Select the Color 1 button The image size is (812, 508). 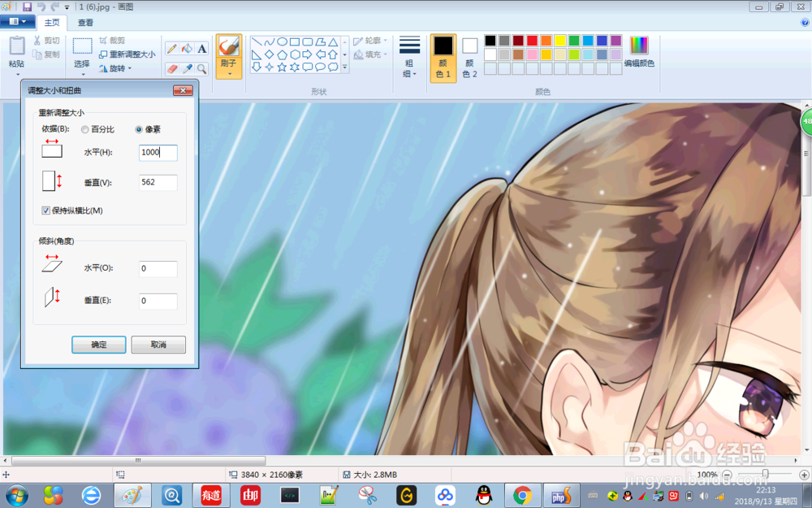(443, 58)
